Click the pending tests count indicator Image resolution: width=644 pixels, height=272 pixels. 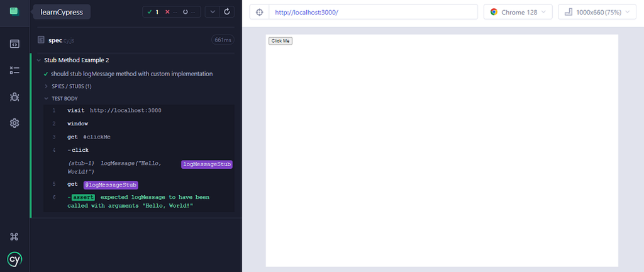click(189, 12)
